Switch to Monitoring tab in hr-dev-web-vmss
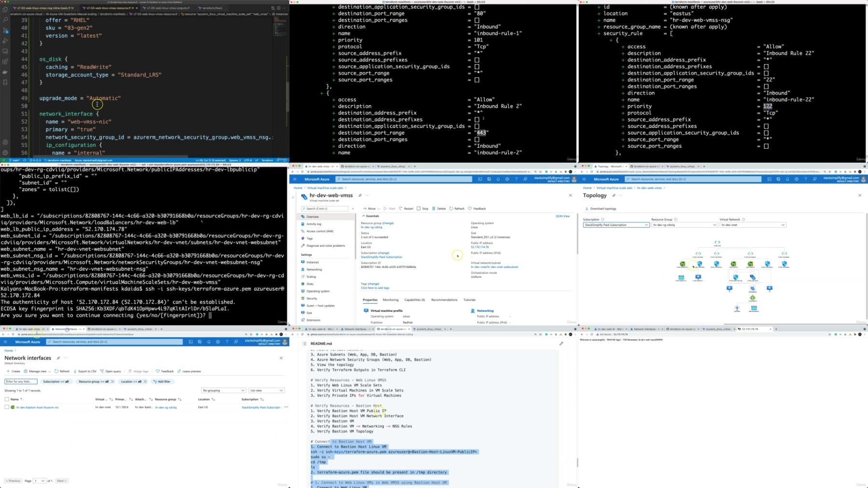The height and width of the screenshot is (488, 868). (391, 300)
